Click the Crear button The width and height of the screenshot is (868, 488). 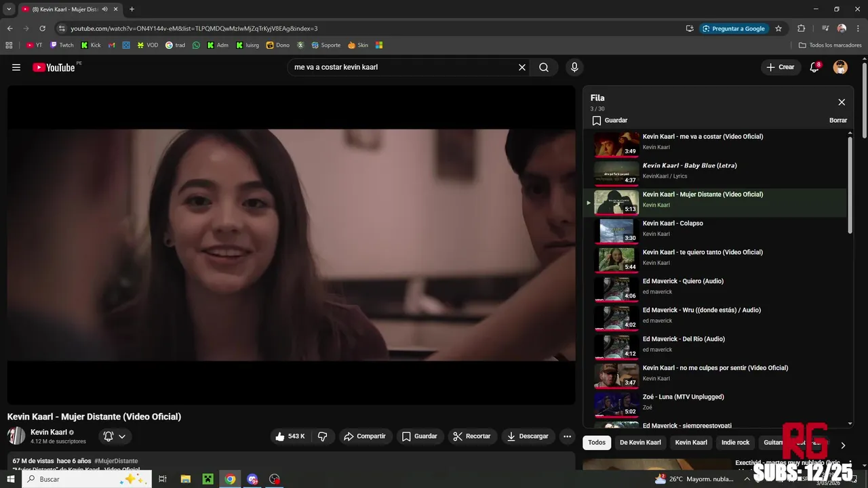point(780,67)
